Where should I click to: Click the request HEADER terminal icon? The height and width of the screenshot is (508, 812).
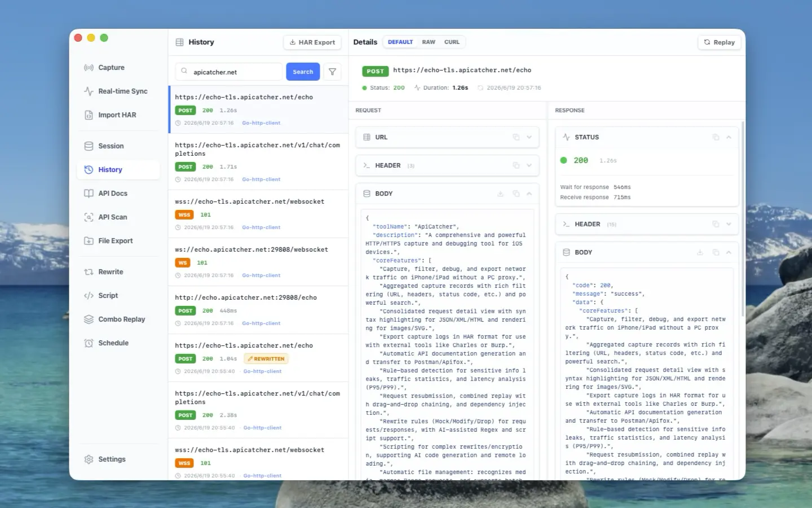coord(367,165)
